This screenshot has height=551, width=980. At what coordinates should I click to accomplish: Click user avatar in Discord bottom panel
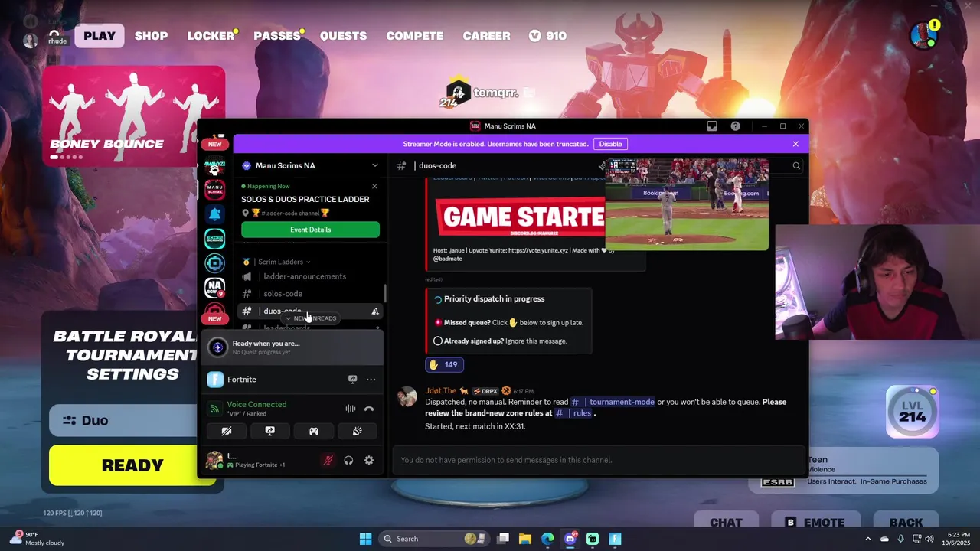point(214,460)
